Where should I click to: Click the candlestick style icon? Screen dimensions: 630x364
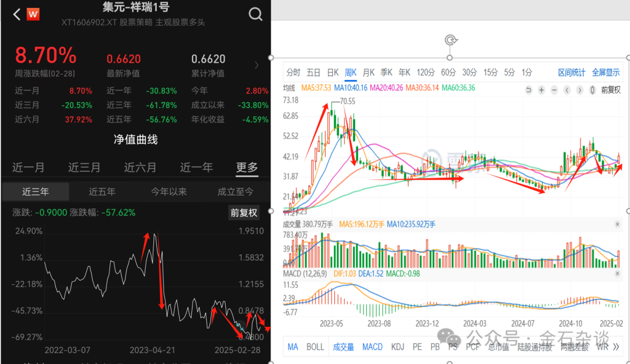click(x=592, y=90)
